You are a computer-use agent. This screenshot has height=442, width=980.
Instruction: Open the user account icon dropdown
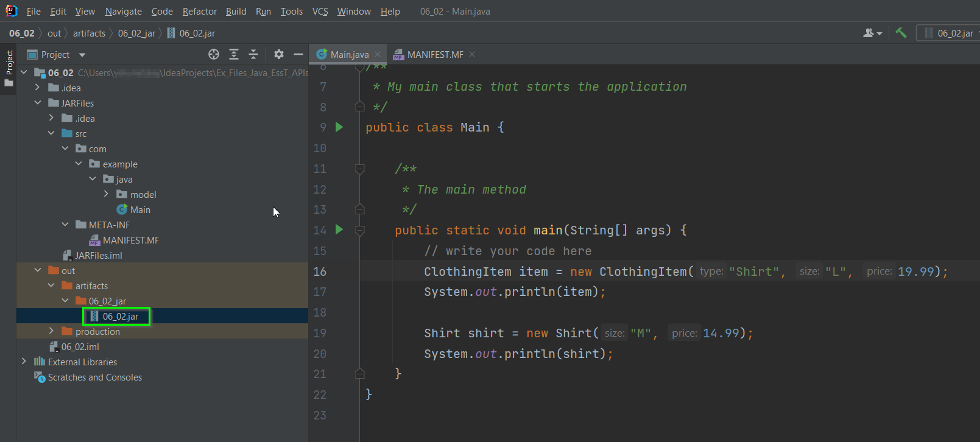click(872, 33)
